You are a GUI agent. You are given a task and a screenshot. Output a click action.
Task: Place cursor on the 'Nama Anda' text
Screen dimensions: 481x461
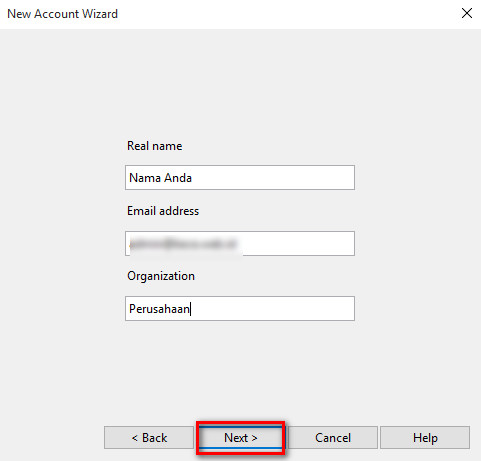(x=160, y=178)
